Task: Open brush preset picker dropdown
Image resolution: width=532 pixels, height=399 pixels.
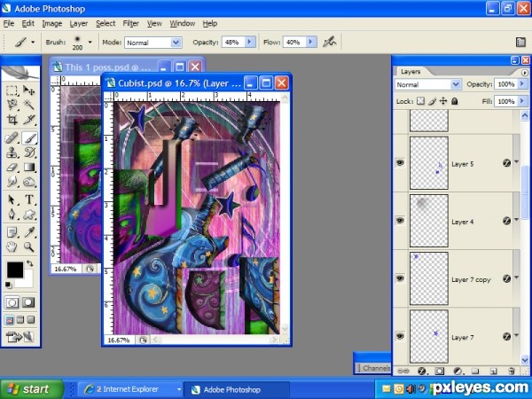Action: (90, 42)
